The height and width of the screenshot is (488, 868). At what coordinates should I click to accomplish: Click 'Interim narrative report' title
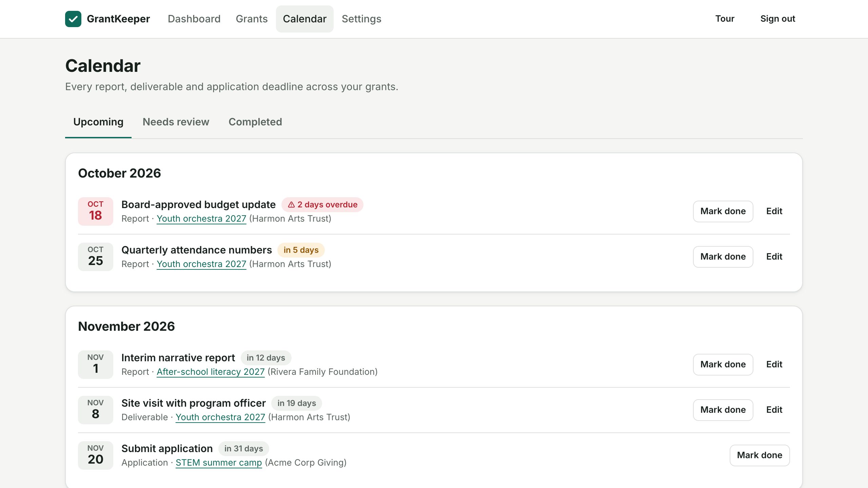click(178, 358)
